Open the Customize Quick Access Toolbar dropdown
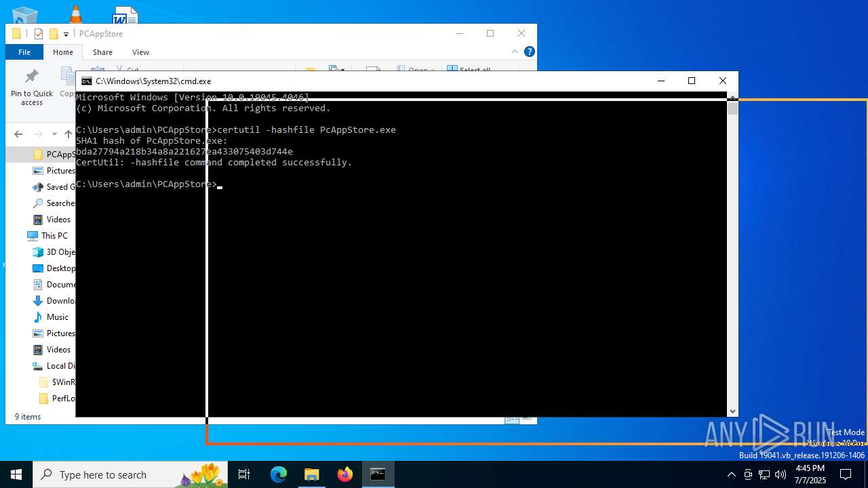Viewport: 868px width, 488px height. click(x=66, y=34)
